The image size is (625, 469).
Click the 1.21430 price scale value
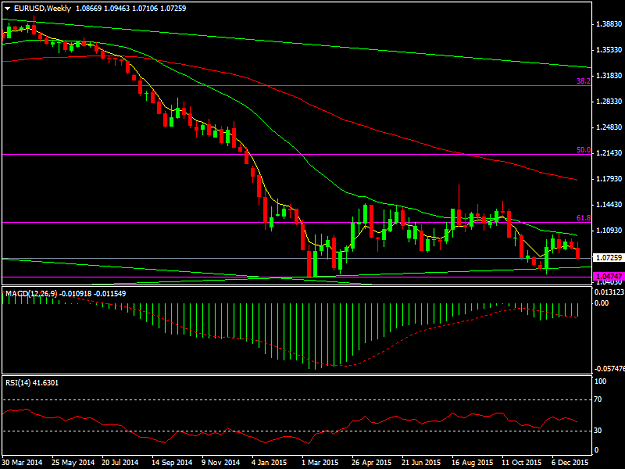click(x=609, y=153)
